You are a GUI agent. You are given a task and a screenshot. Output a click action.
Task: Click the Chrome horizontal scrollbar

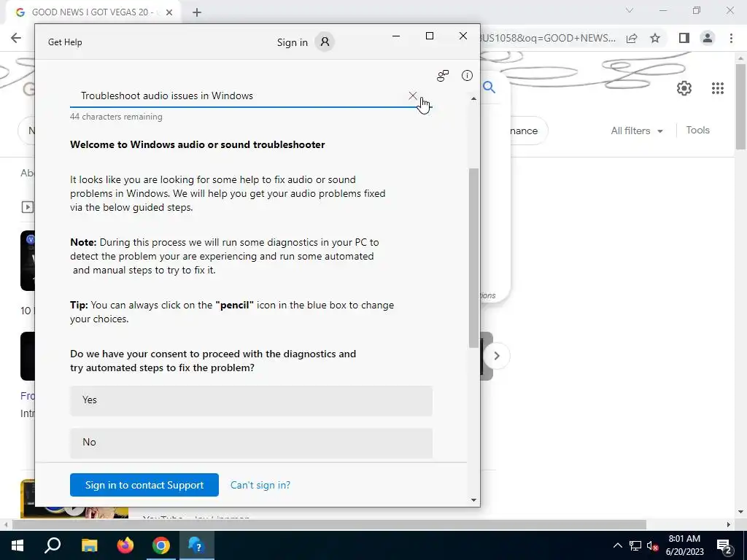click(x=329, y=525)
